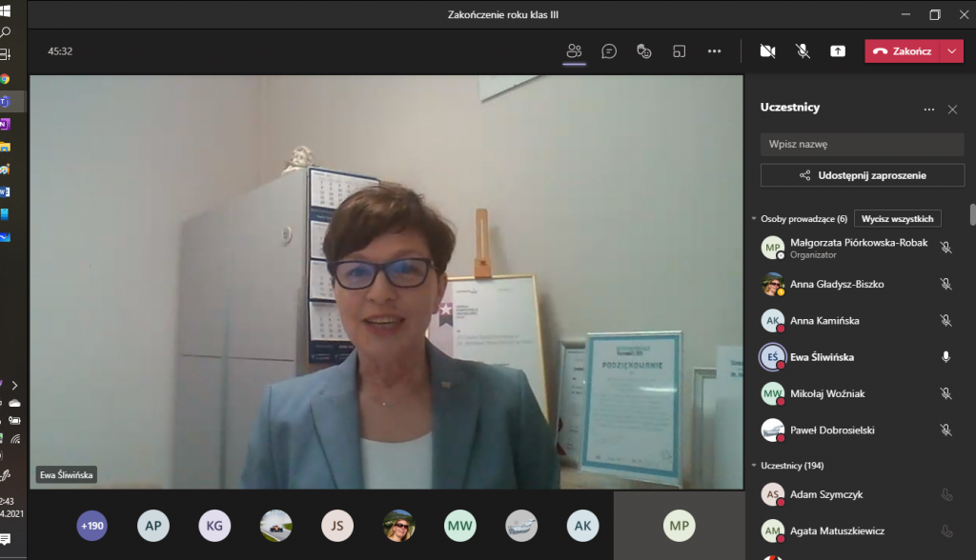Image resolution: width=976 pixels, height=560 pixels.
Task: Click the Wpisz nazwę search field
Action: 862,145
